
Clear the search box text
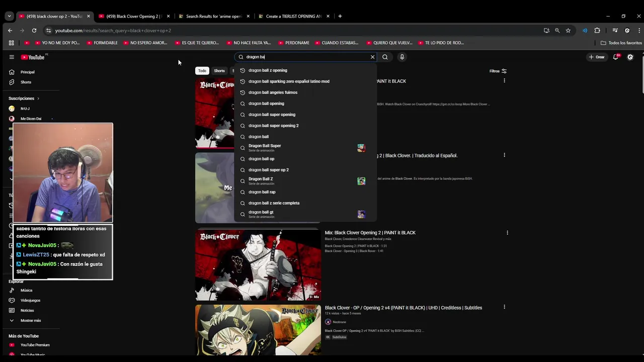tap(372, 57)
